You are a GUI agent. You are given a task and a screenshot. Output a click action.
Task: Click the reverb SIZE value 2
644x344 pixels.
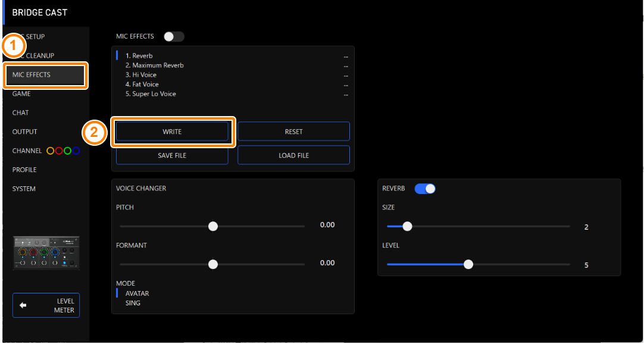point(586,227)
